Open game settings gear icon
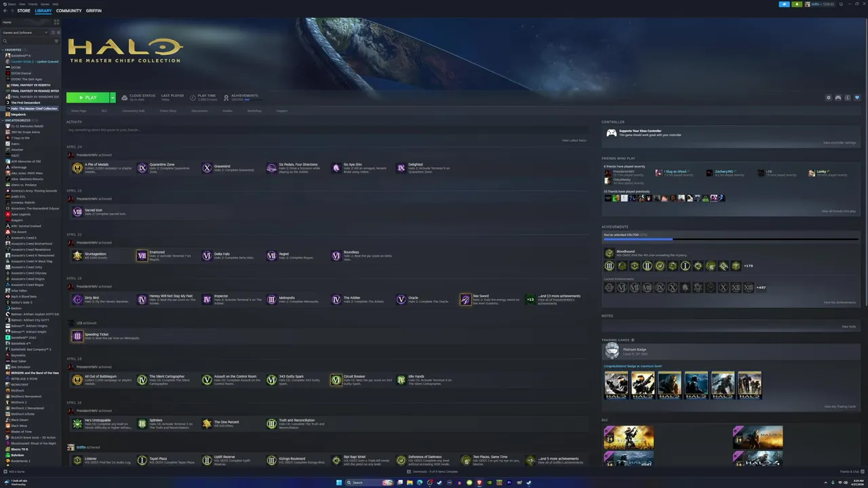868x488 pixels. pos(829,98)
